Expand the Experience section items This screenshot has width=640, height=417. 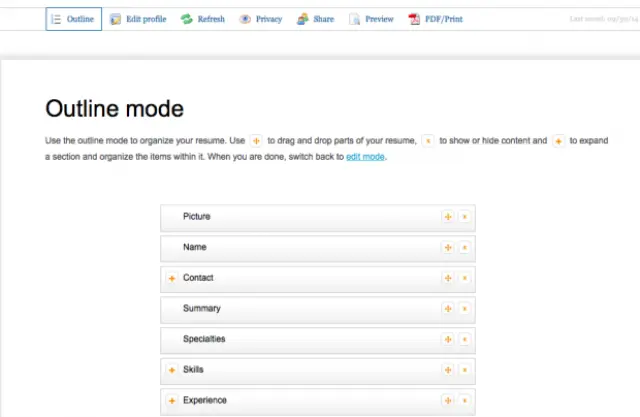(x=172, y=401)
